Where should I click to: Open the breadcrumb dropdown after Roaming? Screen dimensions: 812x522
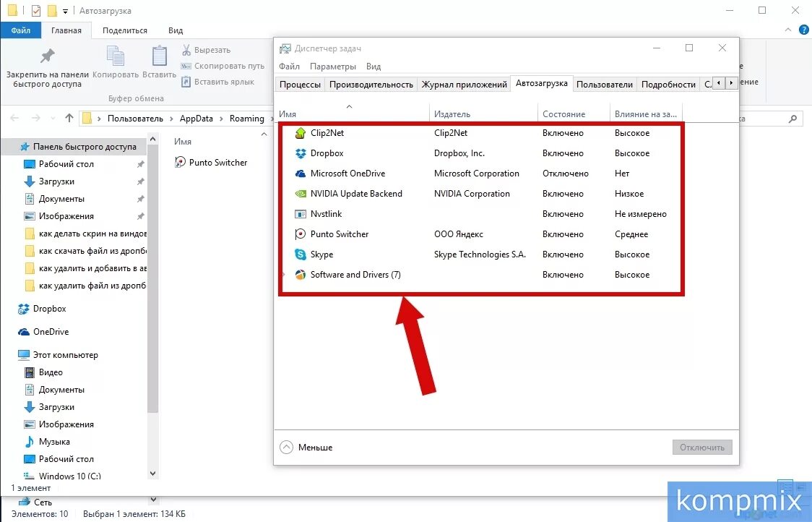coord(271,118)
